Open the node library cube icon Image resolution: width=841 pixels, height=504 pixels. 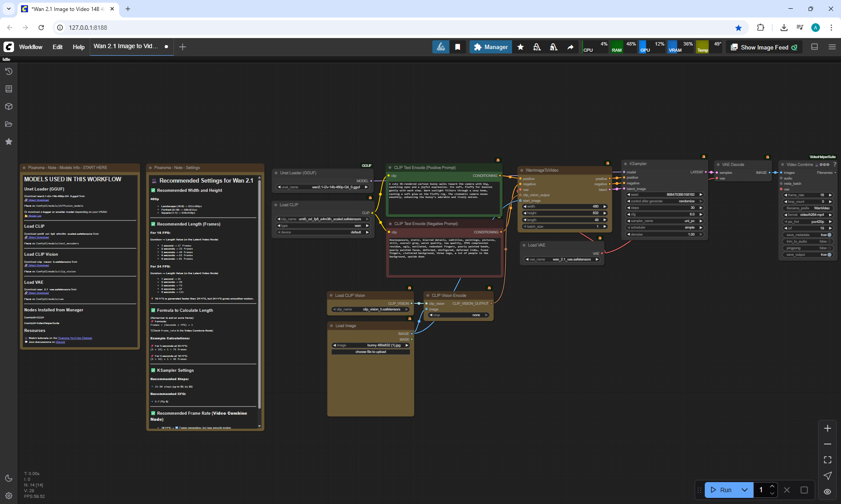click(8, 106)
